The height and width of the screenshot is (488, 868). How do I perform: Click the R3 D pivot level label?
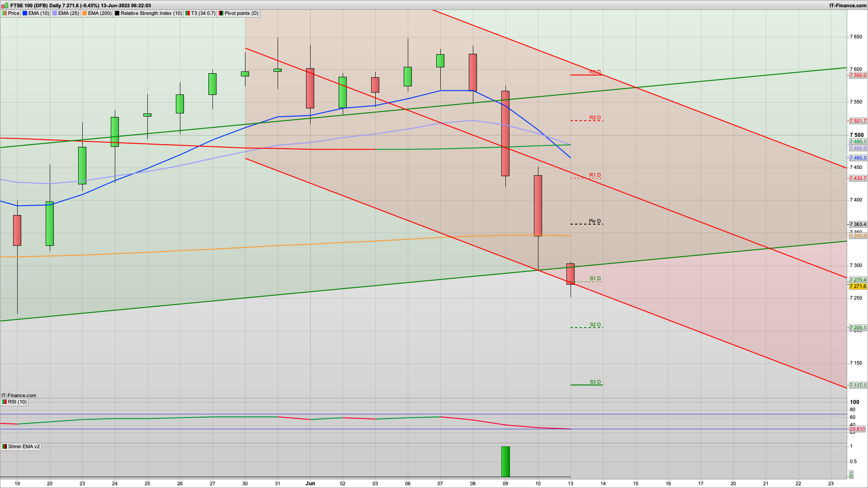(x=595, y=72)
